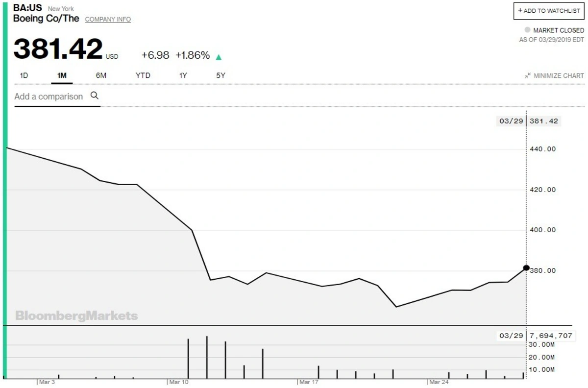The height and width of the screenshot is (388, 588).
Task: Click the 30.00M volume axis label
Action: coord(541,345)
